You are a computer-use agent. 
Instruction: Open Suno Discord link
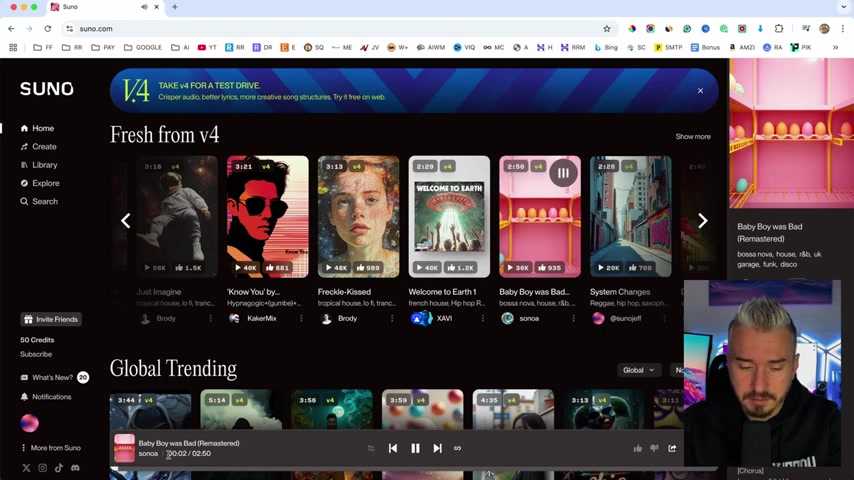75,467
